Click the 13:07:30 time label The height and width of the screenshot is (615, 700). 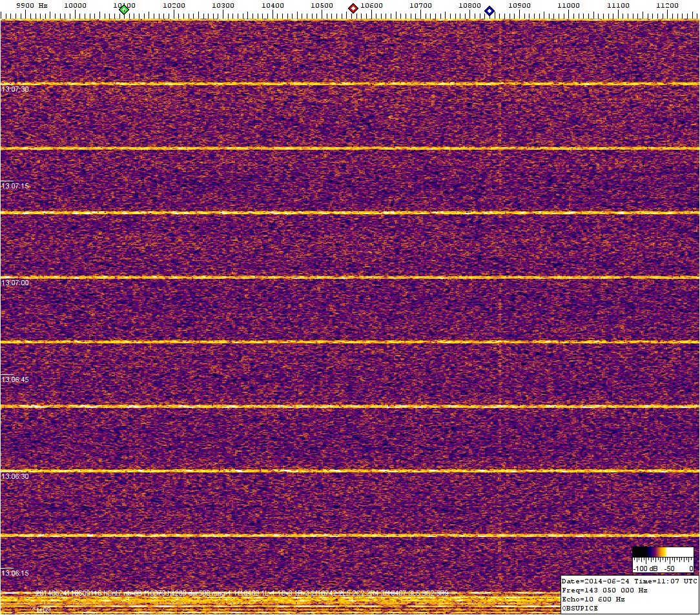click(x=15, y=89)
